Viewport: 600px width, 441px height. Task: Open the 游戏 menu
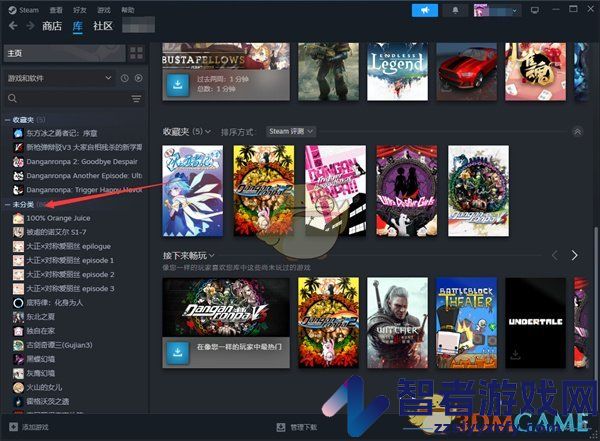[x=103, y=10]
